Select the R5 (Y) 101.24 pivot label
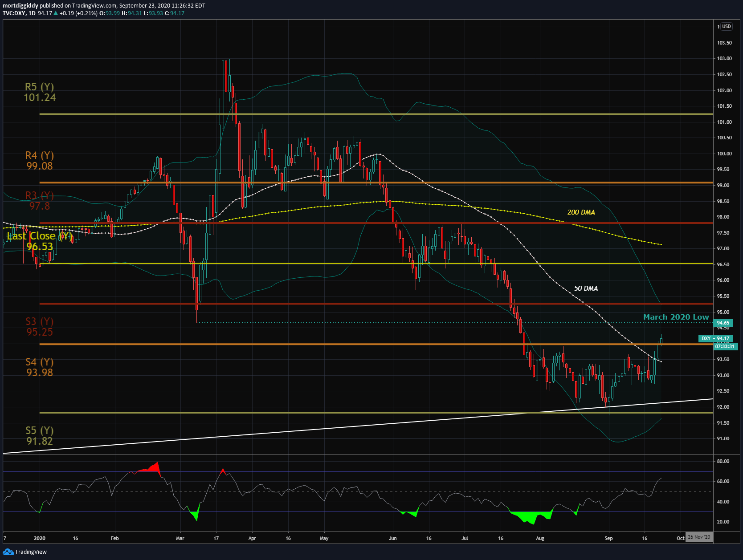The width and height of the screenshot is (743, 560). click(40, 92)
